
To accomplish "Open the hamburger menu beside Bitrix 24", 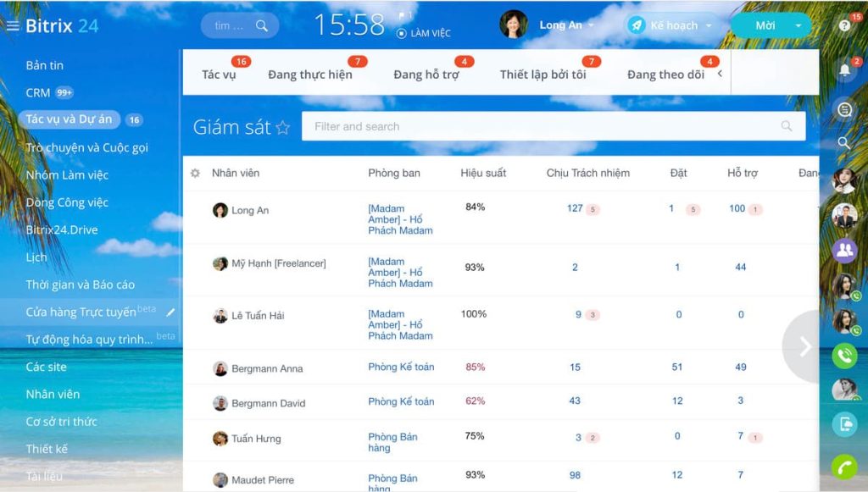I will pyautogui.click(x=13, y=25).
